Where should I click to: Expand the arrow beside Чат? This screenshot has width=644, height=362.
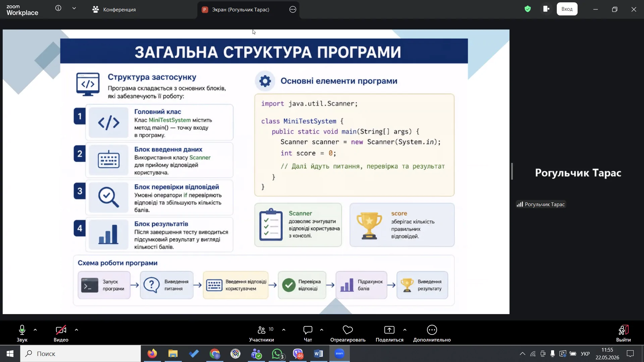click(322, 330)
